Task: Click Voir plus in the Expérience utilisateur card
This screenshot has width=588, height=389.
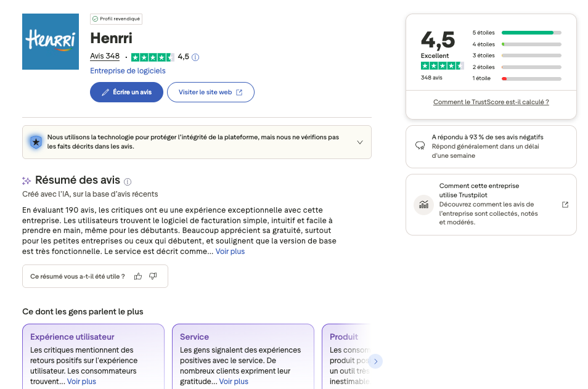Action: 81,382
